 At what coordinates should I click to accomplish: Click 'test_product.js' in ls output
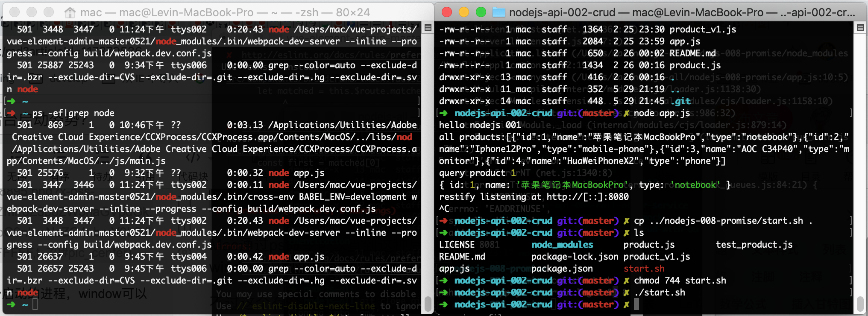pos(754,245)
